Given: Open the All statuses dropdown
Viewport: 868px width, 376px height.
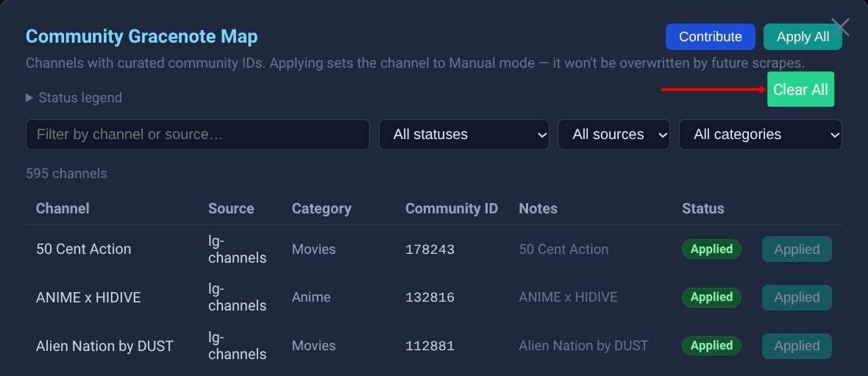Looking at the screenshot, I should point(463,135).
